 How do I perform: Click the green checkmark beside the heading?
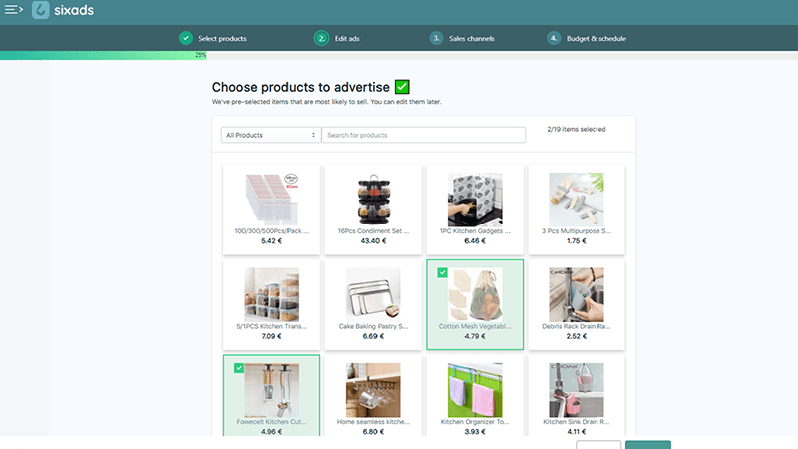[x=402, y=87]
